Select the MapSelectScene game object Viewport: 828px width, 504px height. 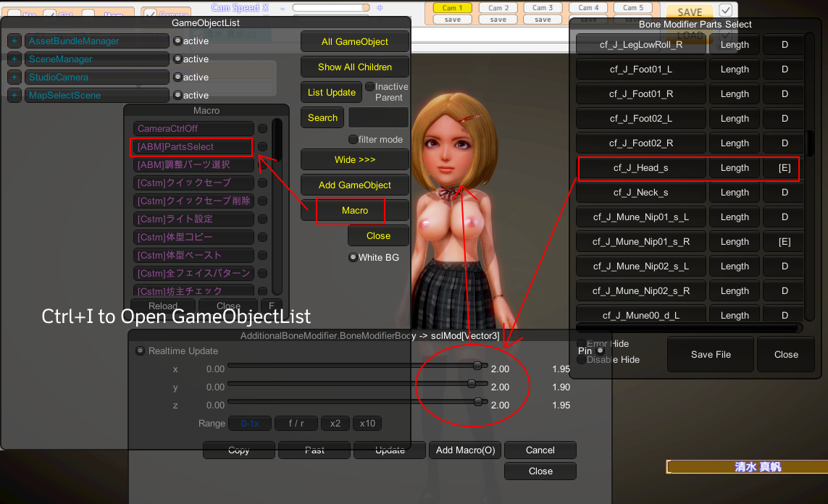(x=96, y=96)
